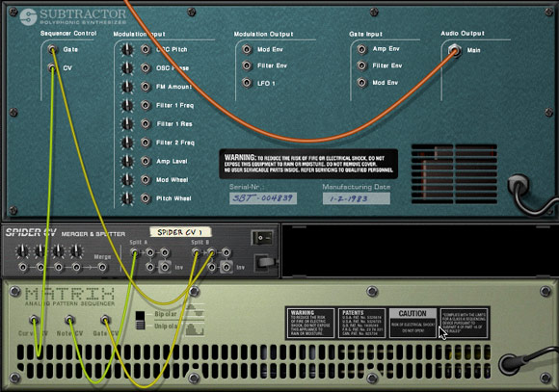Adjust the Mod Wheel trim knob
This screenshot has height=392, width=559.
pyautogui.click(x=127, y=179)
